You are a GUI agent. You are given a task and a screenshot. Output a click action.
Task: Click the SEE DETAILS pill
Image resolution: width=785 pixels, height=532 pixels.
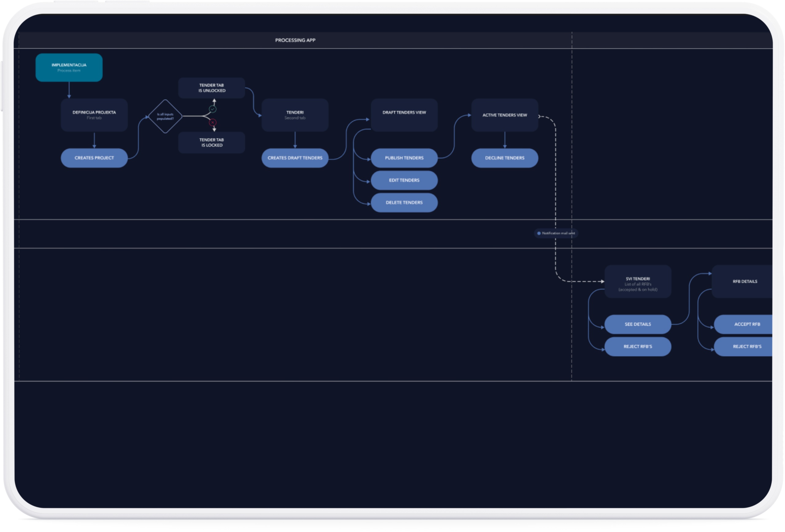click(638, 324)
